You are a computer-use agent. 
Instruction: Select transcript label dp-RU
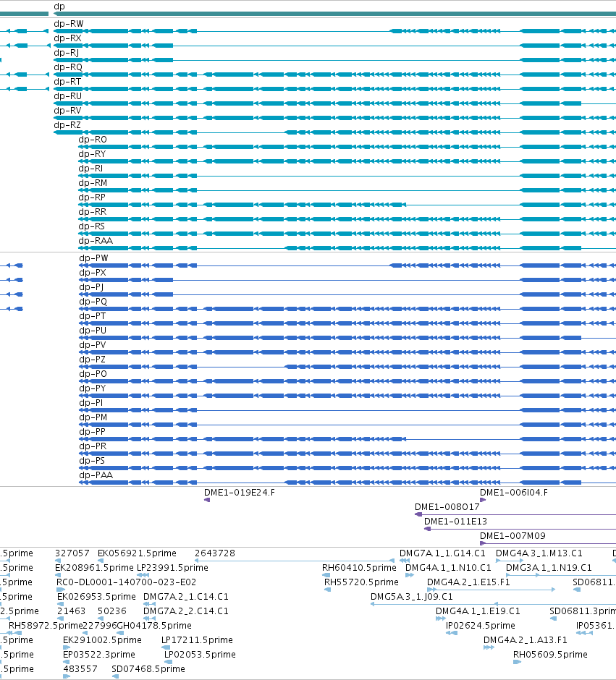point(67,95)
